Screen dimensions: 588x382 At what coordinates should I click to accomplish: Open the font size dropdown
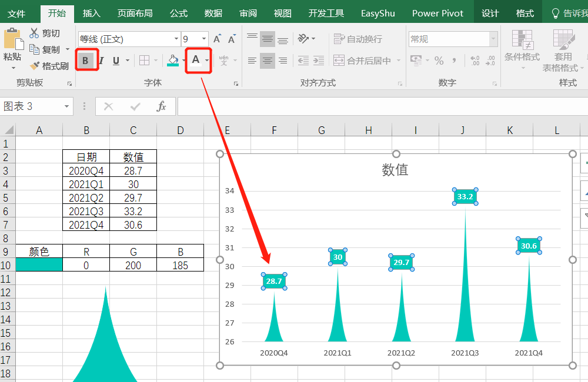[204, 39]
